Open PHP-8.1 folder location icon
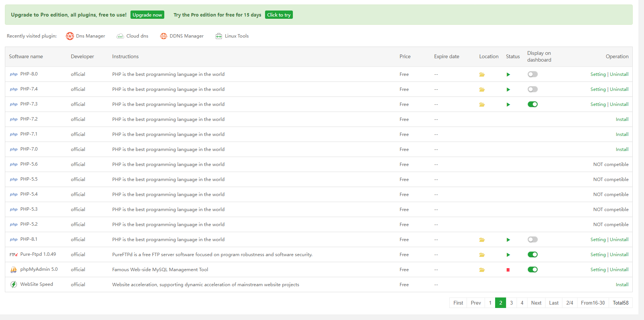The height and width of the screenshot is (320, 644). (482, 240)
